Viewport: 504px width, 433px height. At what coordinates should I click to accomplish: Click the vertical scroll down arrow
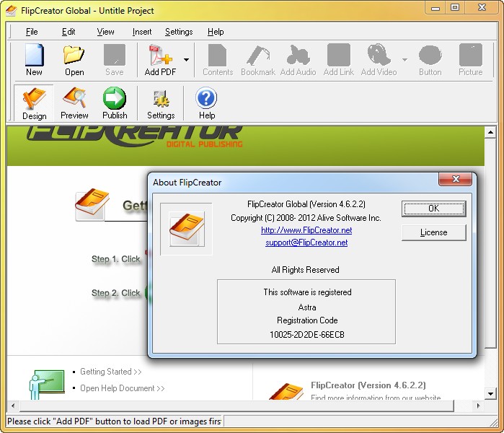click(490, 393)
